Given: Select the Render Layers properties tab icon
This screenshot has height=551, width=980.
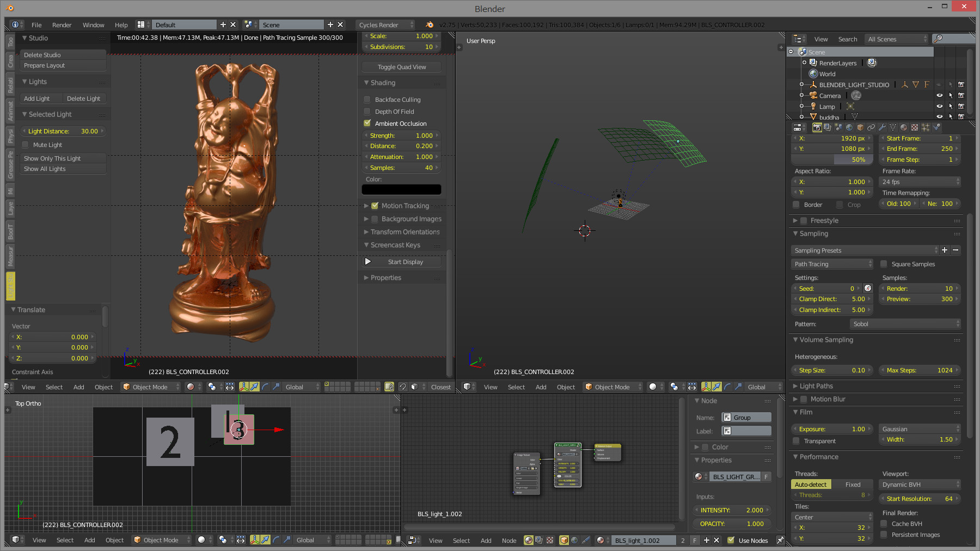Looking at the screenshot, I should pos(828,127).
